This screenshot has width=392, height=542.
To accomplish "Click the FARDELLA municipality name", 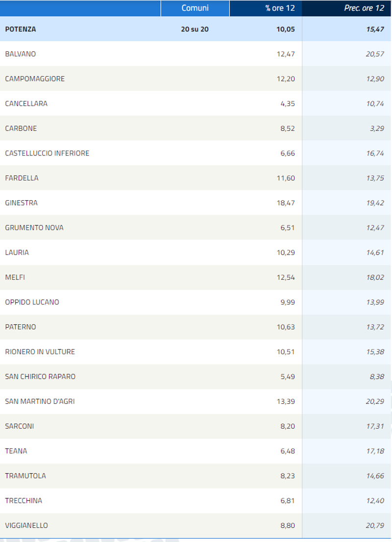I will coord(22,178).
